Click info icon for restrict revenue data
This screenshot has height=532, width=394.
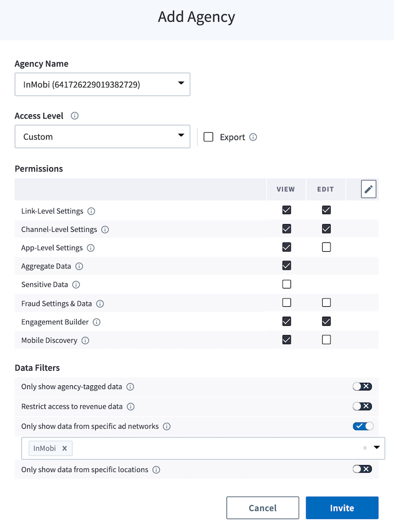pyautogui.click(x=131, y=406)
